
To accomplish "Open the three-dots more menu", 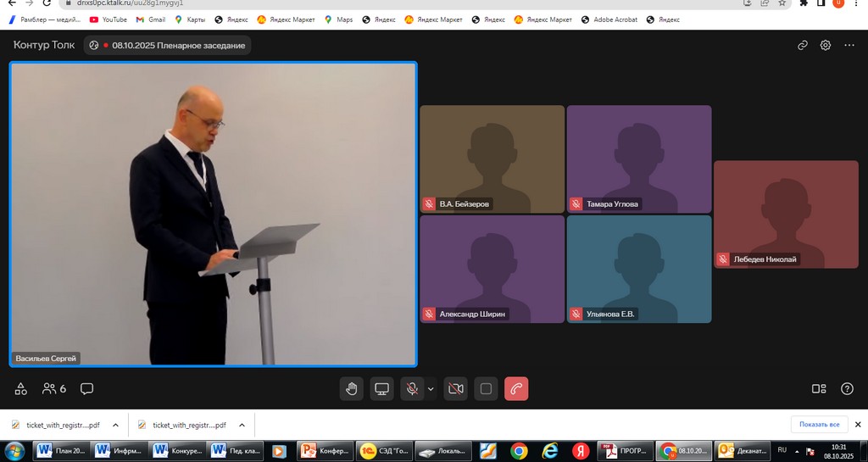I will coord(849,46).
